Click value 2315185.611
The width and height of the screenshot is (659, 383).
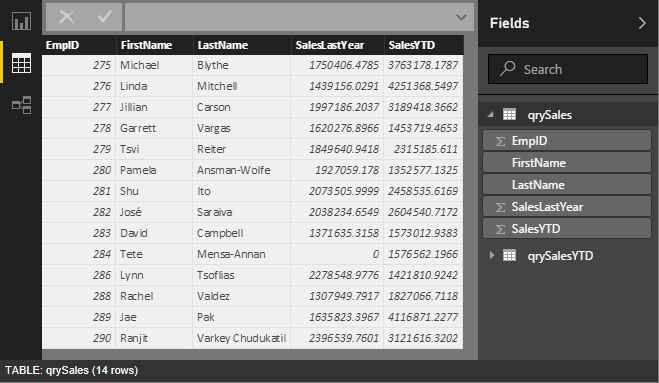(426, 149)
